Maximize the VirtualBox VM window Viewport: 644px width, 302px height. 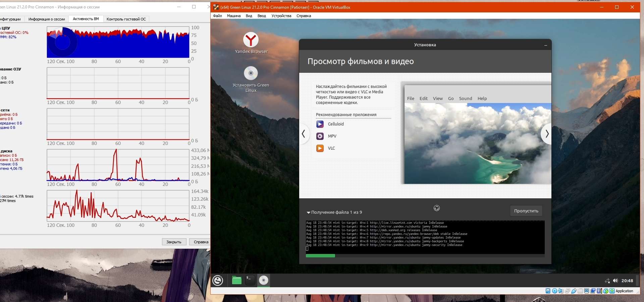click(x=616, y=7)
